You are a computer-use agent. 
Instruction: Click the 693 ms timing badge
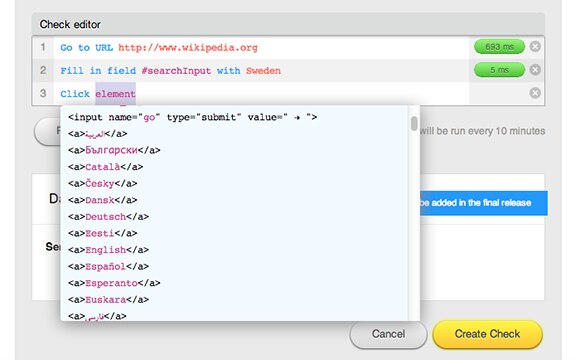[x=499, y=47]
